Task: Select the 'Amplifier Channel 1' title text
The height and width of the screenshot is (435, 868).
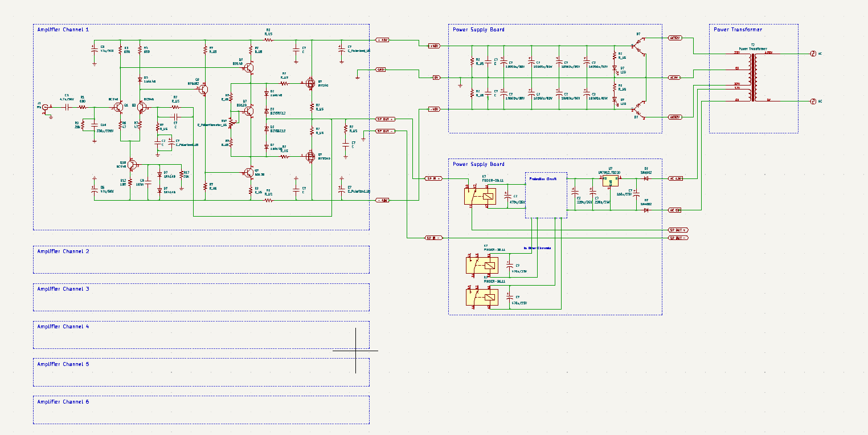Action: click(63, 30)
